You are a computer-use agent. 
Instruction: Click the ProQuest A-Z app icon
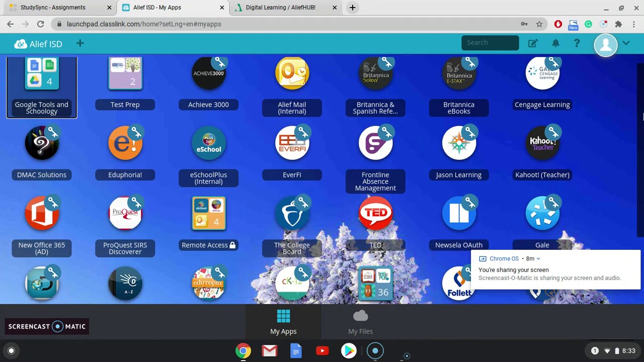click(125, 284)
